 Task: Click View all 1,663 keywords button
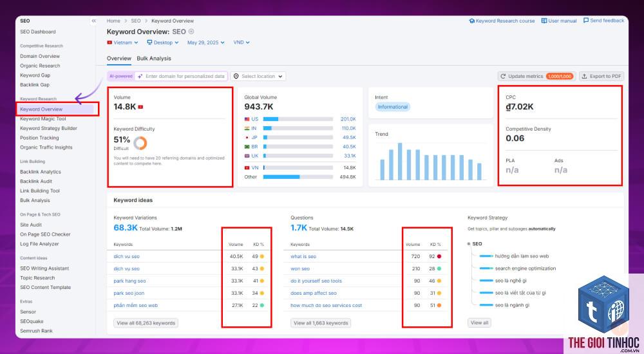[321, 323]
